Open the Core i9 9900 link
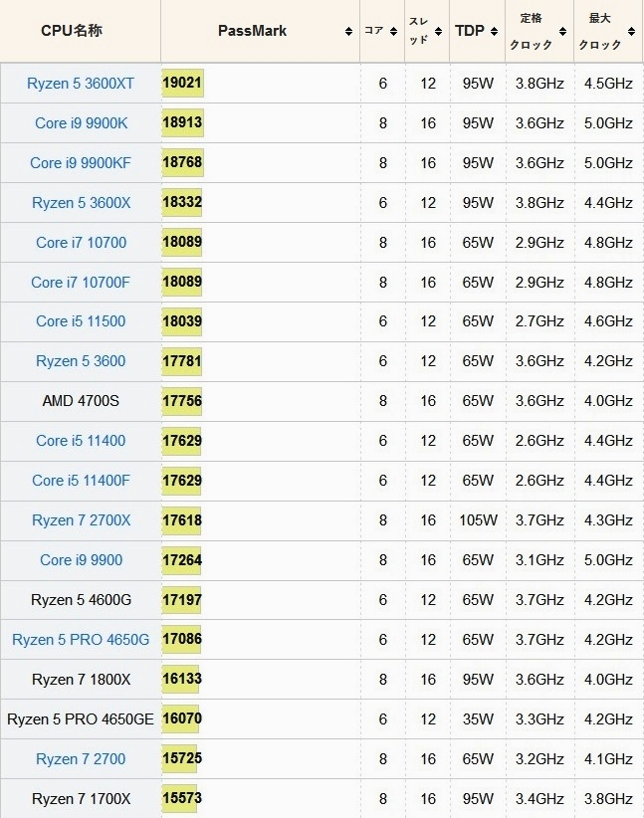Screen dimensions: 644x818 pyautogui.click(x=81, y=560)
